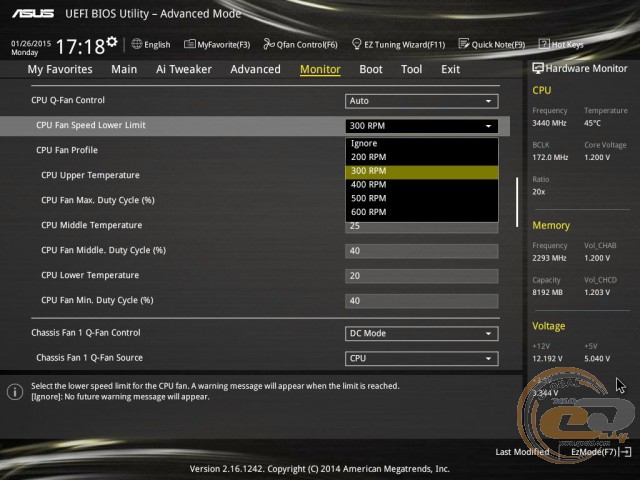Click the vertical scrollbar of the settings list
The image size is (640, 480).
pos(517,202)
